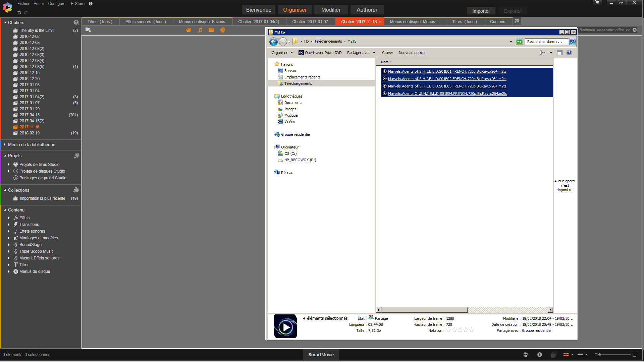Open the Fichier menu
Screen dimensions: 644x362
coord(23,4)
